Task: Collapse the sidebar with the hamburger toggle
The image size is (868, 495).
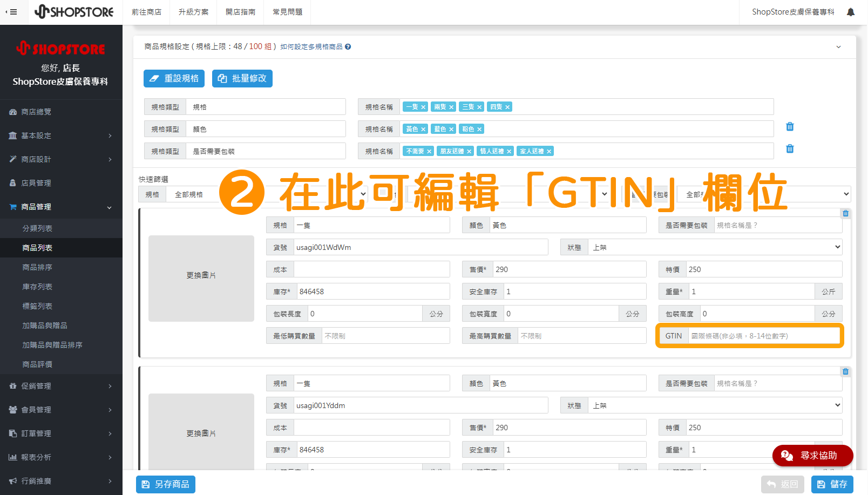Action: 11,12
